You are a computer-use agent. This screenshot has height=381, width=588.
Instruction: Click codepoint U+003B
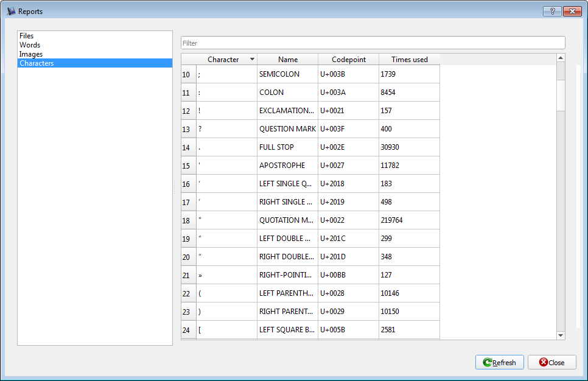(x=348, y=74)
